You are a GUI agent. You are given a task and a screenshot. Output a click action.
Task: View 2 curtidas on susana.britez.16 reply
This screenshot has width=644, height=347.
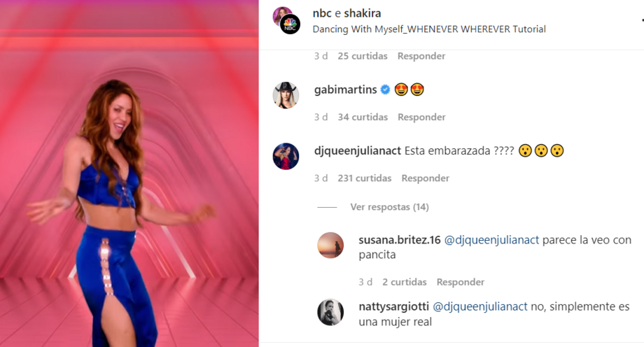click(405, 282)
